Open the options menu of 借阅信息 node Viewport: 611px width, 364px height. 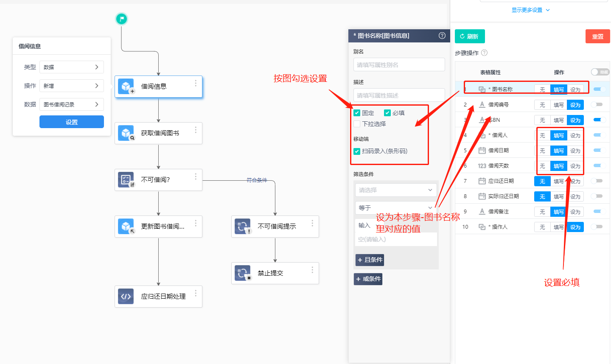pyautogui.click(x=196, y=83)
